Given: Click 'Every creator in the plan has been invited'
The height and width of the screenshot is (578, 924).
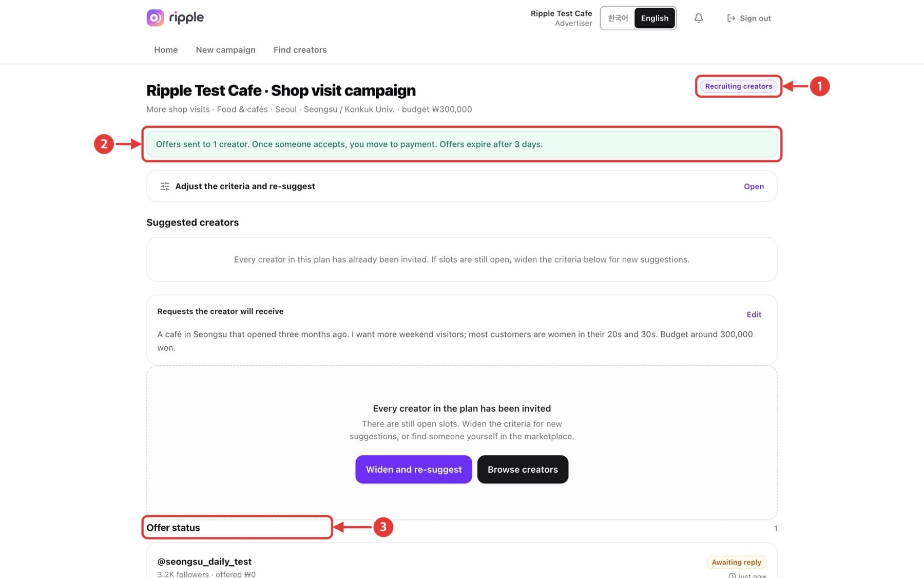Looking at the screenshot, I should pos(461,408).
